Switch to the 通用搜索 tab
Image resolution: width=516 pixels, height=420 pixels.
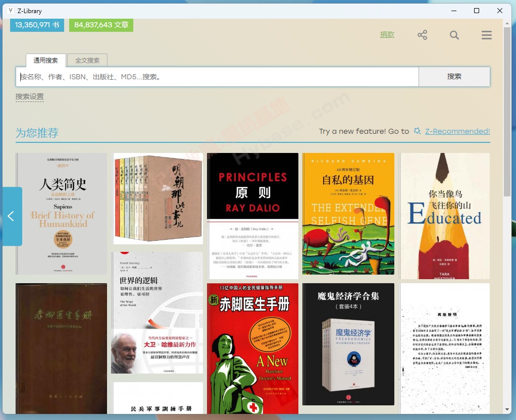click(x=46, y=60)
